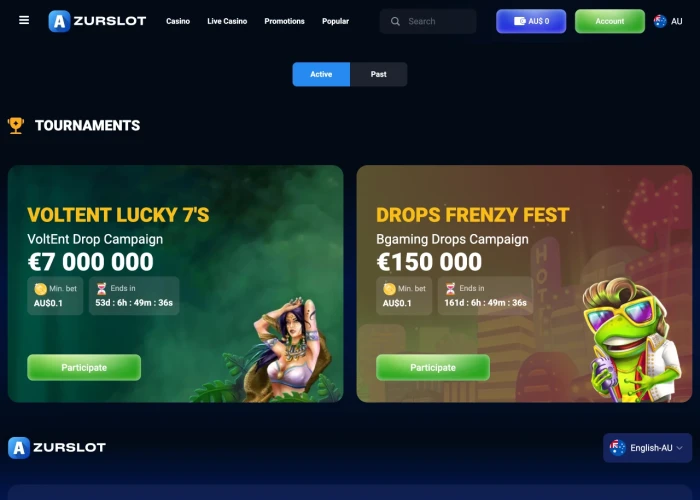Image resolution: width=700 pixels, height=500 pixels.
Task: Open the AU region selector in header
Action: click(668, 21)
